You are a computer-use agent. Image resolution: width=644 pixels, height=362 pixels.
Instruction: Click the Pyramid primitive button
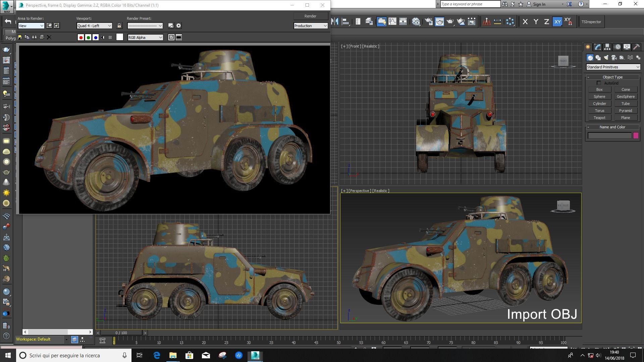tap(626, 111)
